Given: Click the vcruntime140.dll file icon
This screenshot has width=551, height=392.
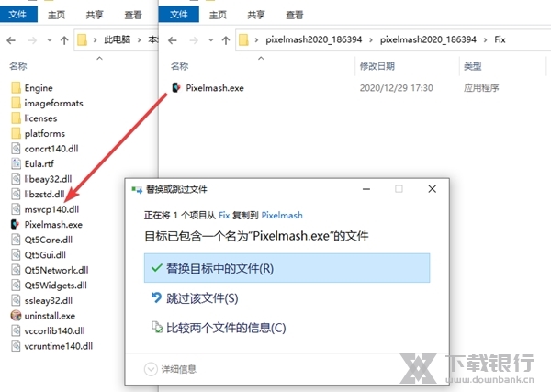Looking at the screenshot, I should [x=16, y=346].
